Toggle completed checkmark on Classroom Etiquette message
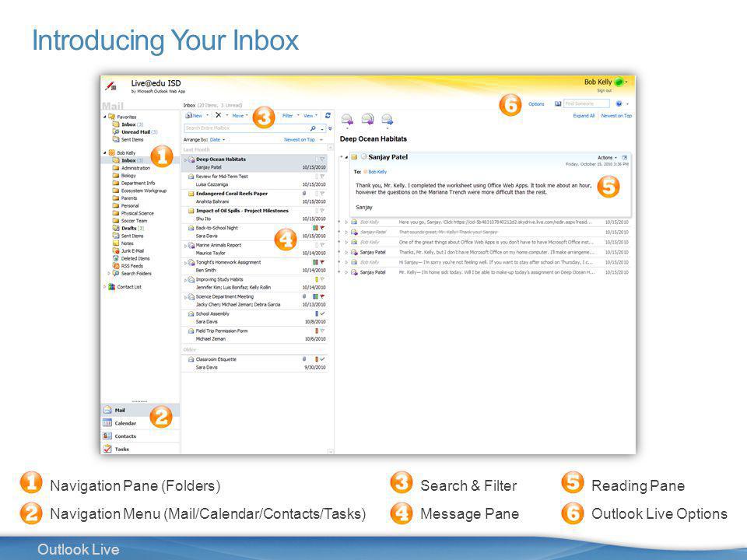Screen dimensions: 747x560 coord(322,359)
